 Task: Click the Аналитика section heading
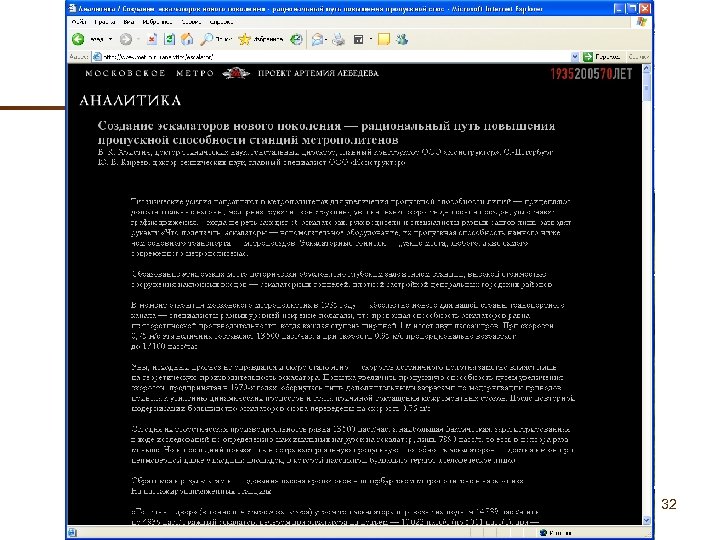point(130,101)
